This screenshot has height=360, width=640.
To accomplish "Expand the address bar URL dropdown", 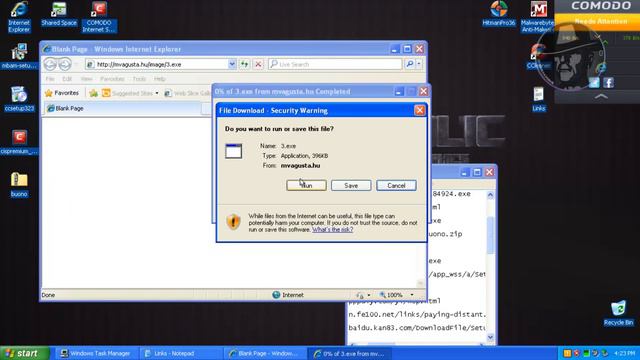I will [x=232, y=64].
